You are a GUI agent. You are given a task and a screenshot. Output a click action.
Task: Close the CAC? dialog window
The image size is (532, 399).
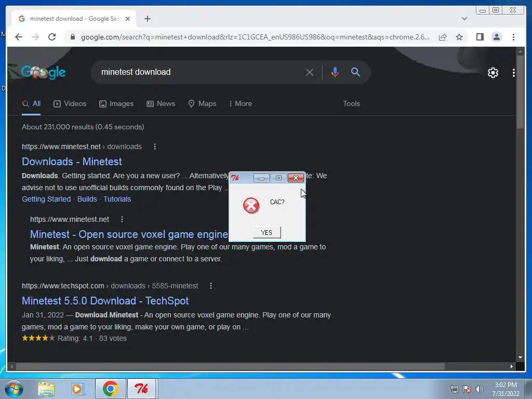click(296, 178)
